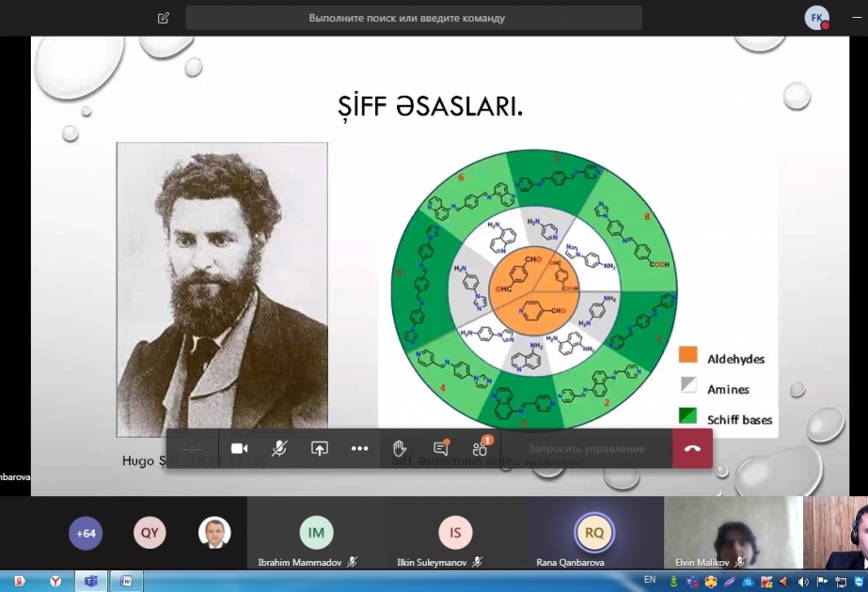The width and height of the screenshot is (868, 592).
Task: Open the blue cloud tray icon
Action: click(748, 582)
